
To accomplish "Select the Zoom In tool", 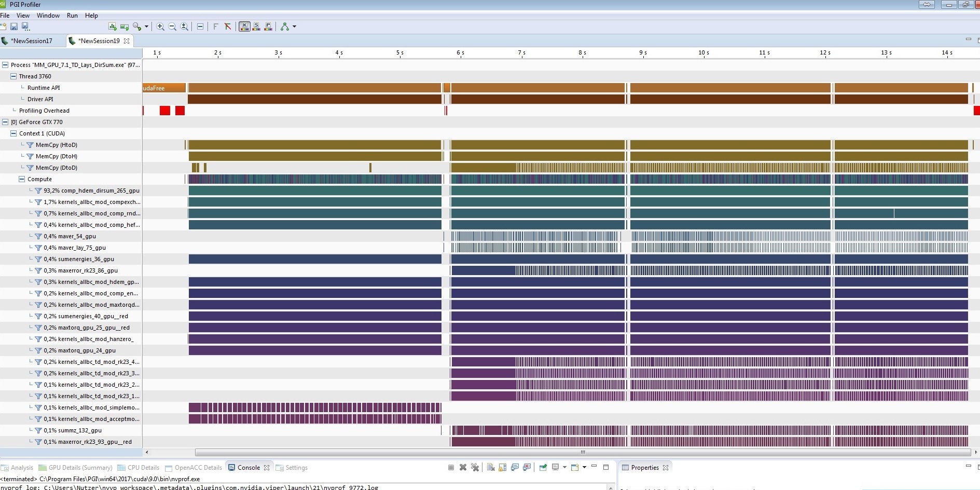I will tap(160, 26).
